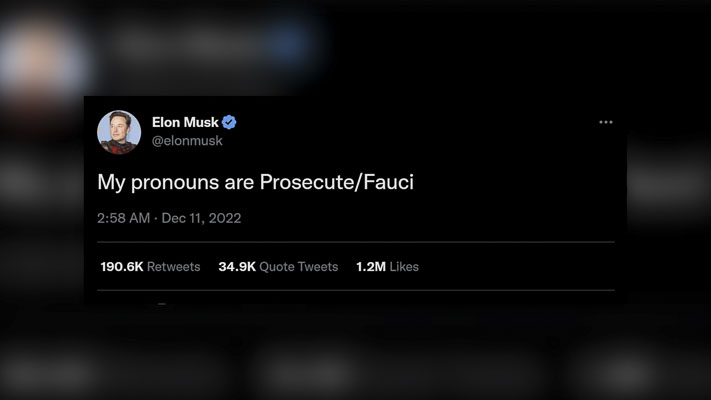Click the word My starting the tweet

pyautogui.click(x=109, y=184)
